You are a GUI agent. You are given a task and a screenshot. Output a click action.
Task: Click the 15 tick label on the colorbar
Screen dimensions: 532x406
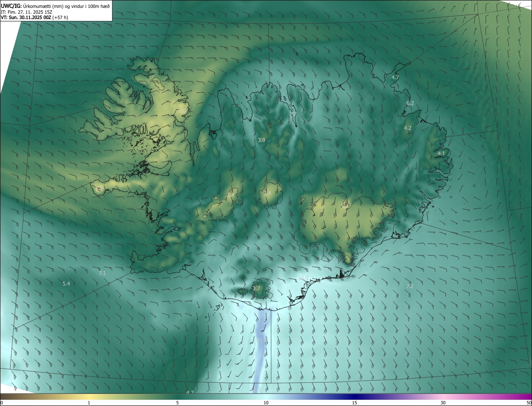[x=355, y=403]
